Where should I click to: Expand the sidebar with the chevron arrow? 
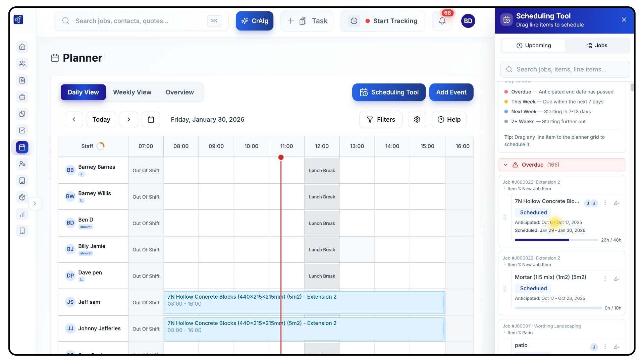tap(35, 203)
